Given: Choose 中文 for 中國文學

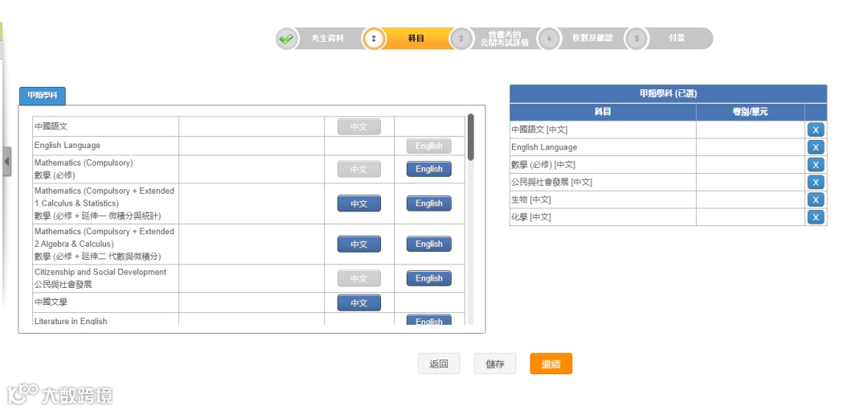Looking at the screenshot, I should coord(358,303).
